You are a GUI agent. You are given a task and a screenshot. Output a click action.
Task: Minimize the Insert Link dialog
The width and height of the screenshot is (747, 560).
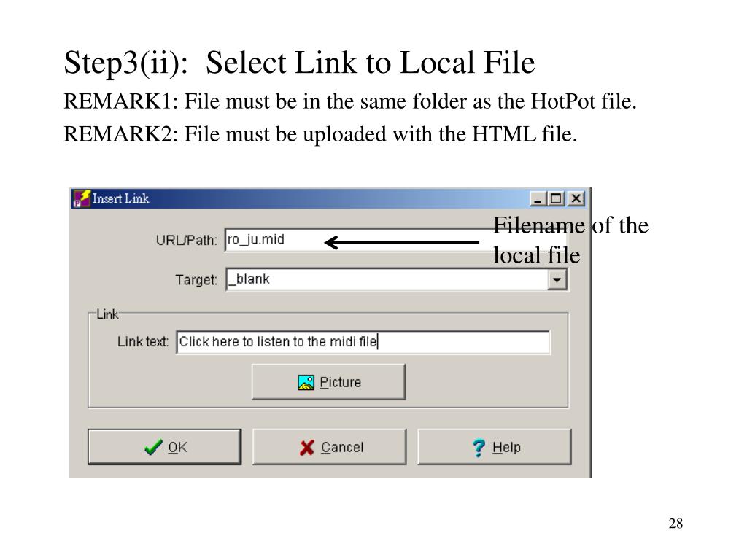click(x=538, y=198)
